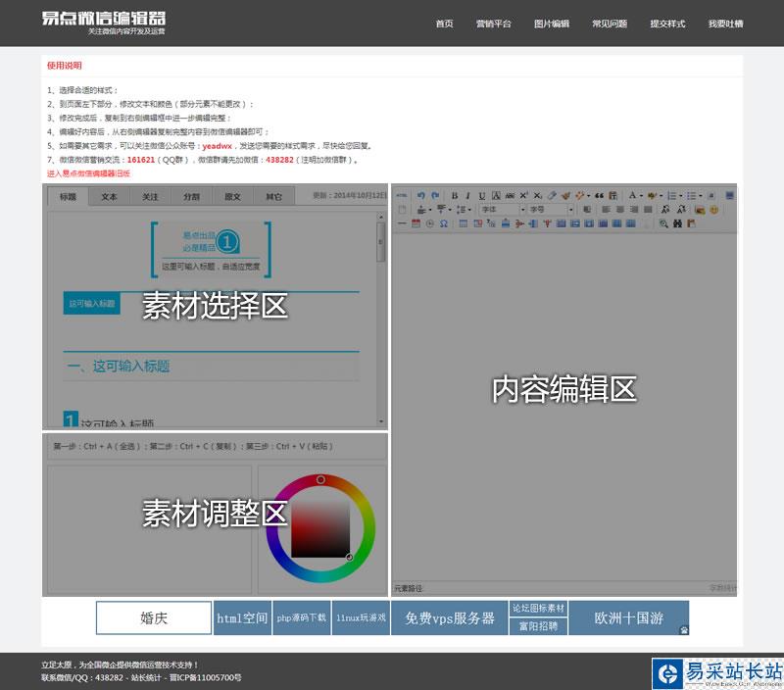Click the 欧洲十国游 banner link
The width and height of the screenshot is (784, 690).
[629, 618]
